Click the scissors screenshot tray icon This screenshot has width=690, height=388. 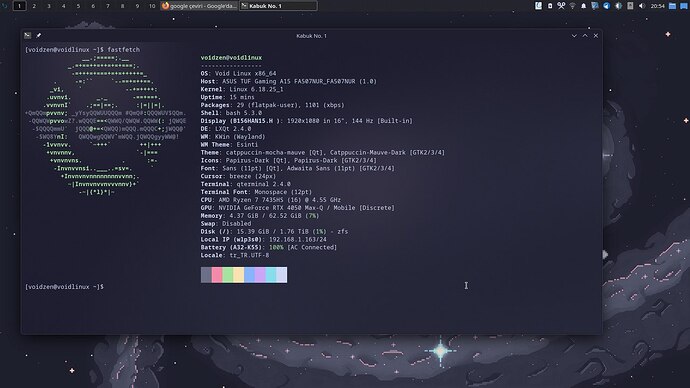click(561, 6)
